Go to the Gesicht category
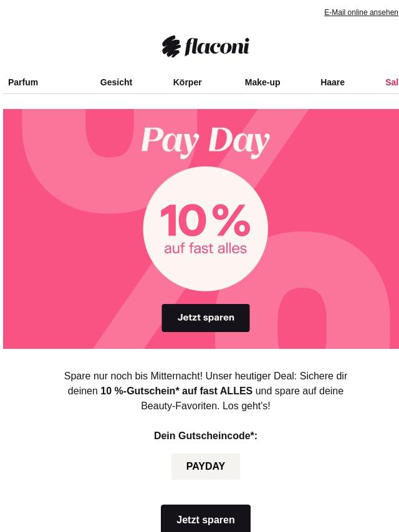 pos(116,82)
